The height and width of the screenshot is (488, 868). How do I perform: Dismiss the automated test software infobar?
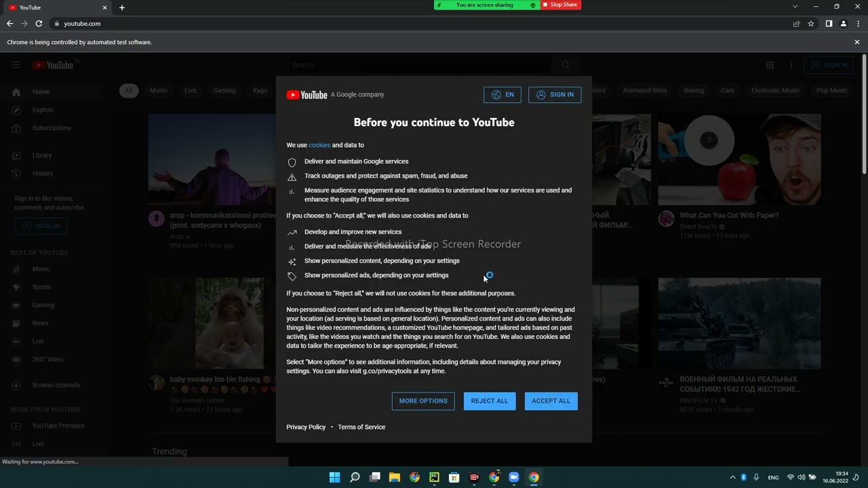(857, 42)
